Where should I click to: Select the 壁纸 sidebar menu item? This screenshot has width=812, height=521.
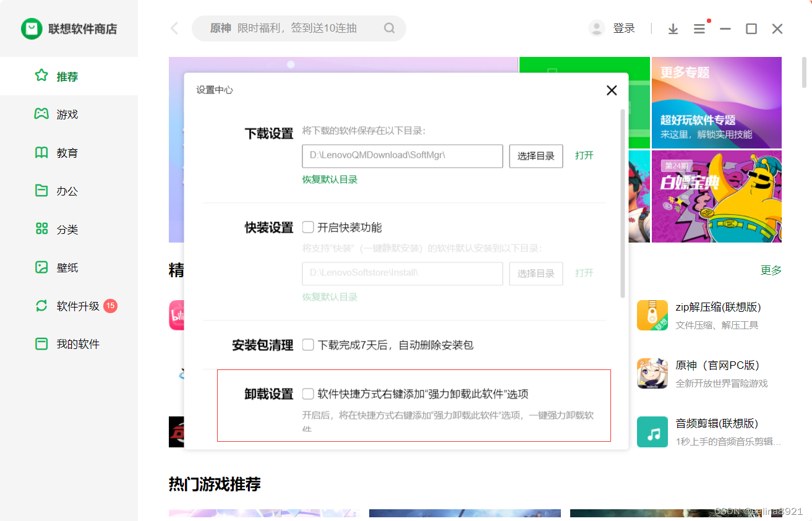tap(69, 267)
